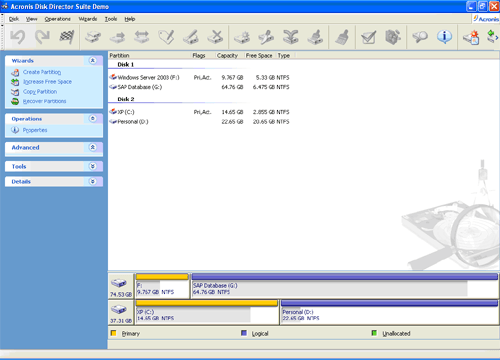This screenshot has width=500, height=360.
Task: Select Windows Server 2003 (F:) partition row
Action: click(x=199, y=77)
